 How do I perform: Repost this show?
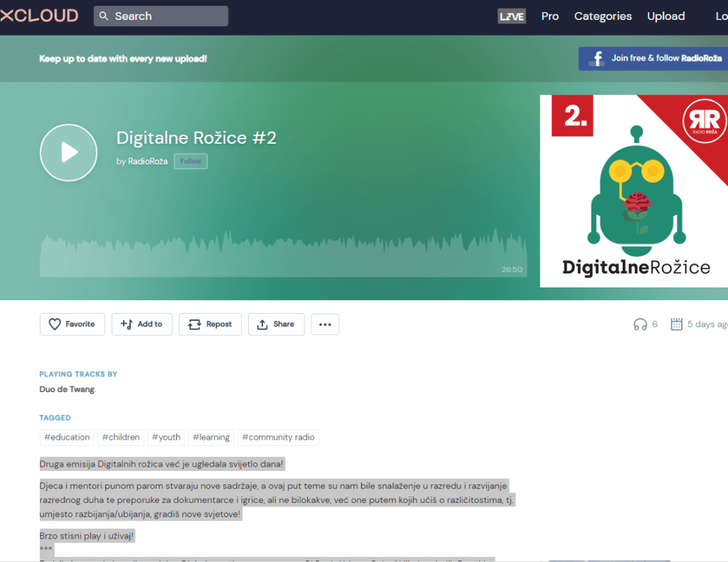[x=210, y=324]
